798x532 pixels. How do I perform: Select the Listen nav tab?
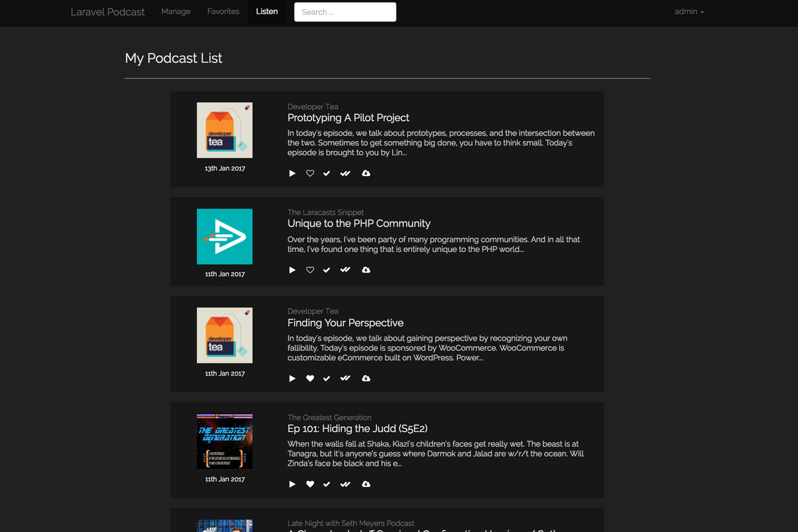(267, 12)
